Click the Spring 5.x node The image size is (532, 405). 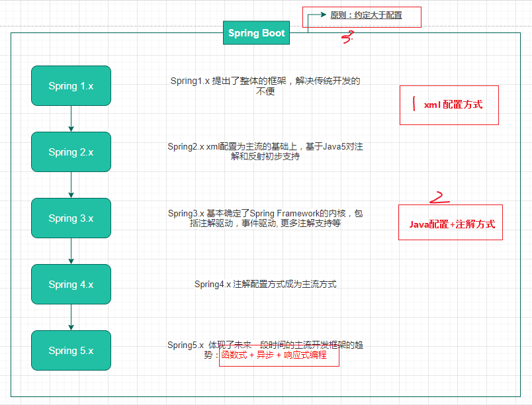pyautogui.click(x=71, y=351)
